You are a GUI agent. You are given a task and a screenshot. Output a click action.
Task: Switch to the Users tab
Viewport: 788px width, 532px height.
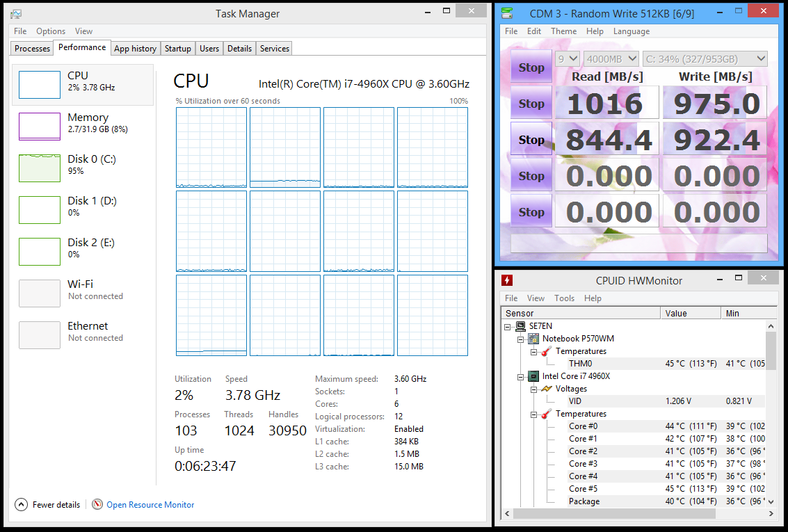tap(209, 49)
